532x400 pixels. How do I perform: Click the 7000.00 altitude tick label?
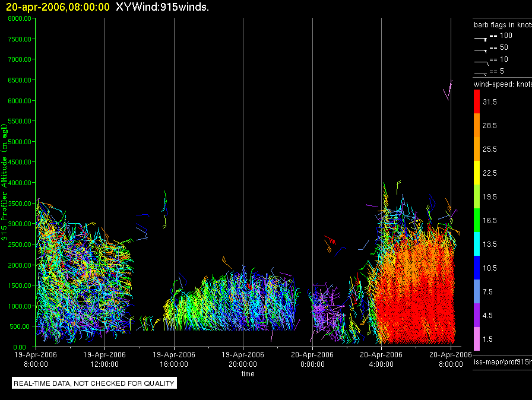(x=20, y=59)
